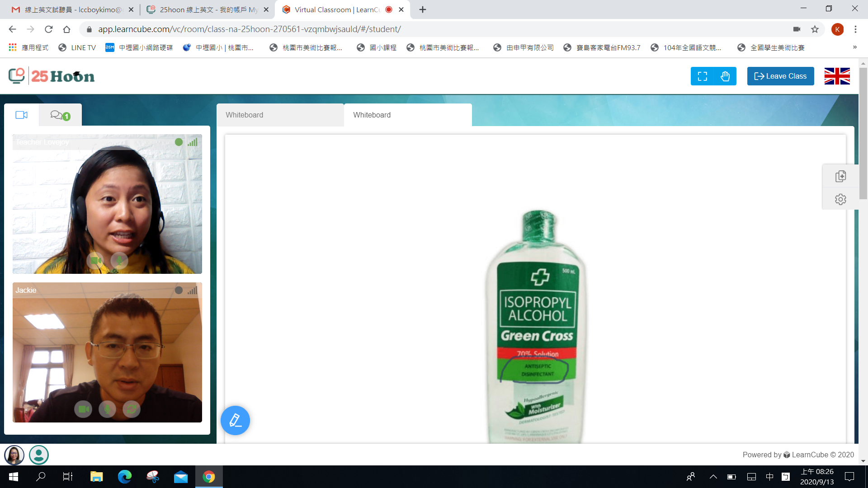Check Jackie's signal strength bars
Screen dimensions: 868x488
tap(193, 290)
